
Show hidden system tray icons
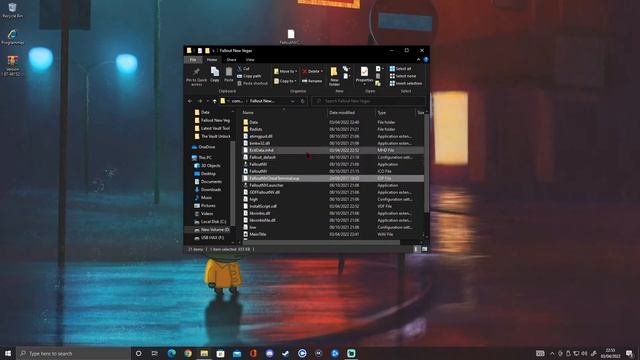(x=552, y=353)
